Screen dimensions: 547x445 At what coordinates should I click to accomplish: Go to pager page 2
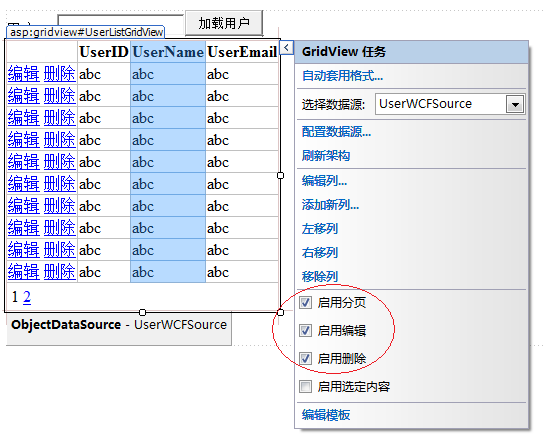(27, 297)
